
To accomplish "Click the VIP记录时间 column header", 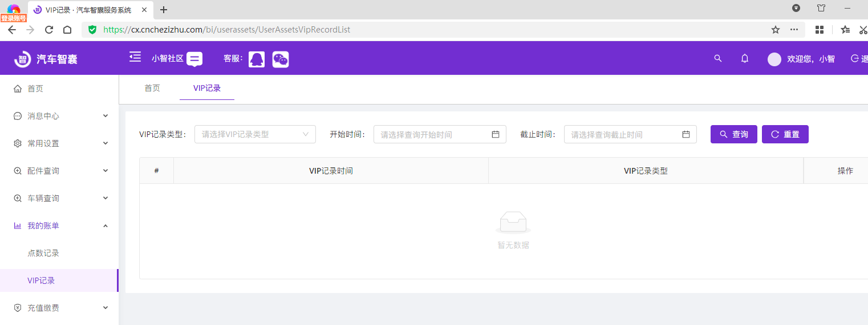I will 331,171.
